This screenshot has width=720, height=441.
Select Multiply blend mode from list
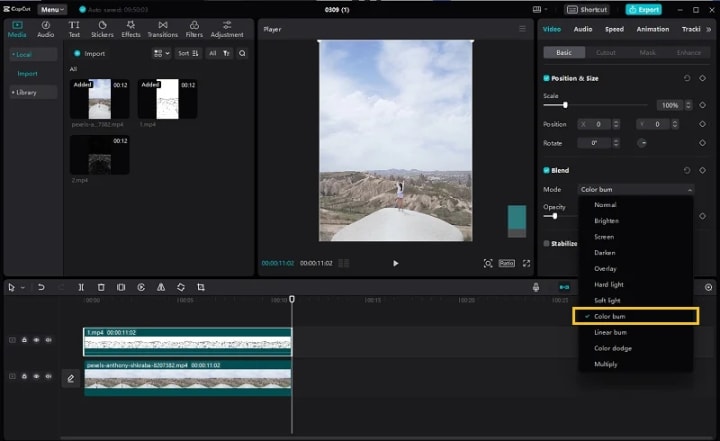pyautogui.click(x=605, y=364)
